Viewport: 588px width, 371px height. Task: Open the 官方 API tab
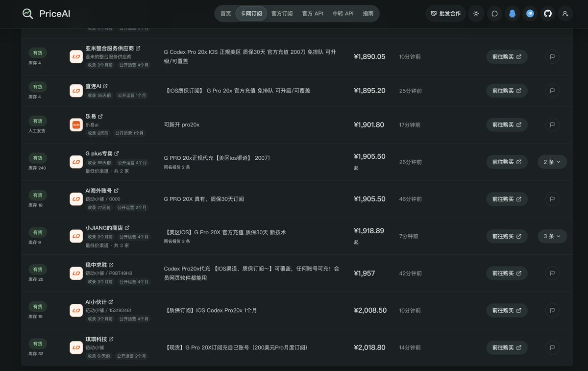tap(313, 14)
